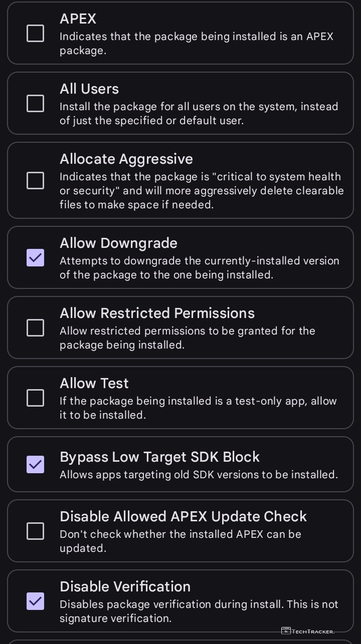
Task: Tap the Allow Downgrade title
Action: (x=118, y=243)
